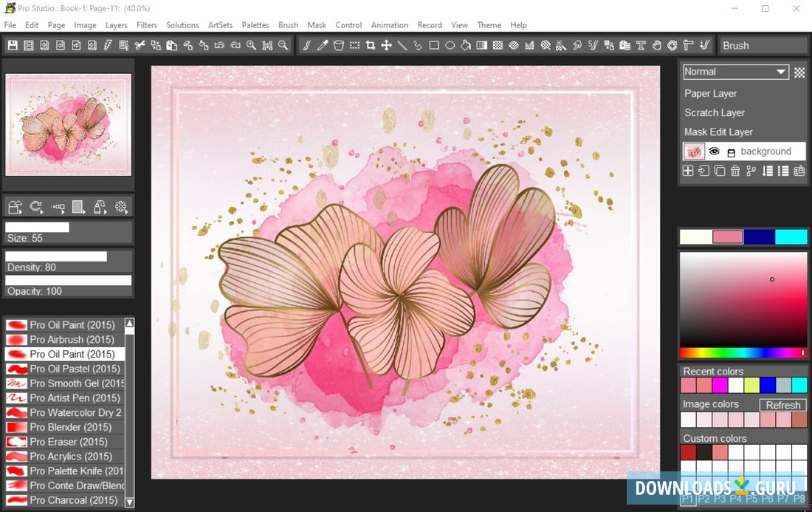This screenshot has width=812, height=512.
Task: Select the Crop tool
Action: [x=371, y=46]
